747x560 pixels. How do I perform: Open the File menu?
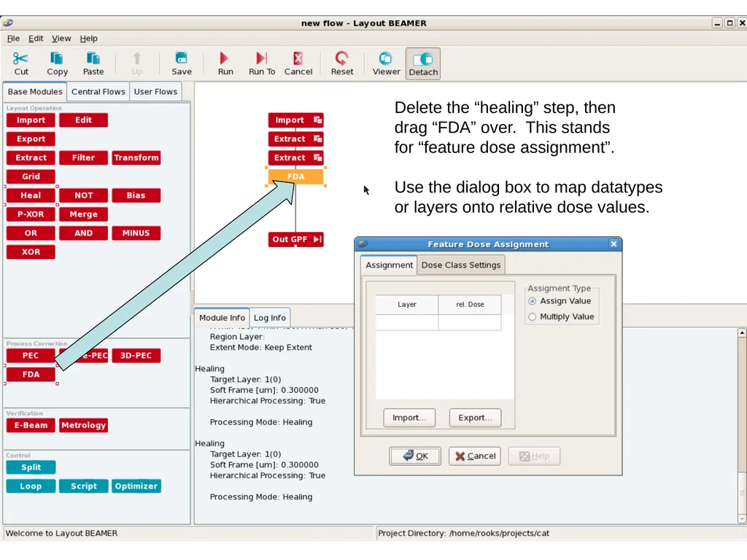pyautogui.click(x=13, y=39)
